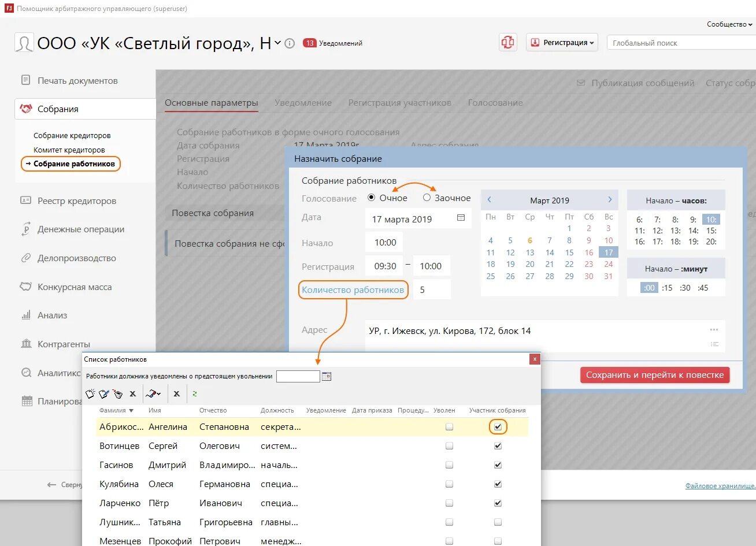Click Количество работников value field 5
Image resolution: width=756 pixels, height=546 pixels.
coord(432,290)
